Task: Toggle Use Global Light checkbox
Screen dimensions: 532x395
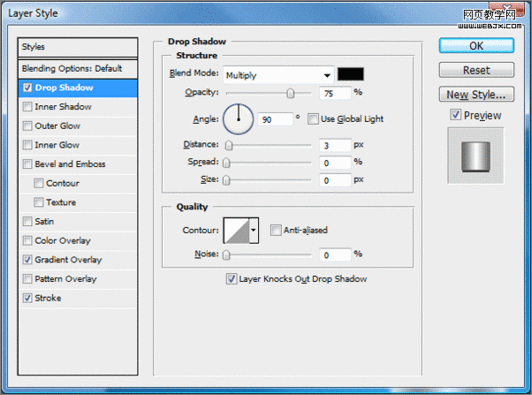Action: pos(313,119)
